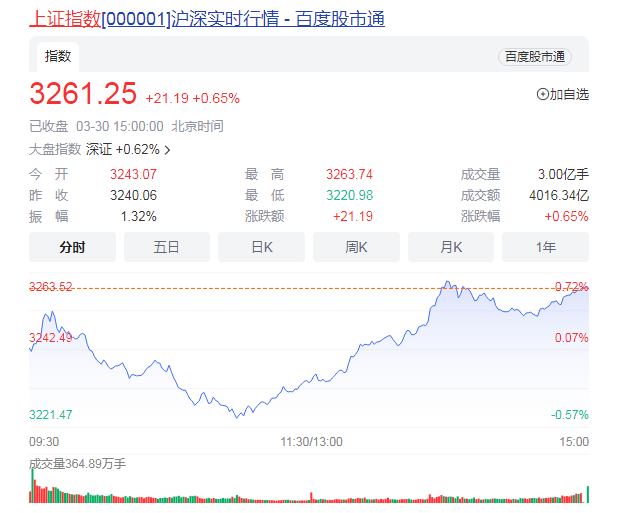This screenshot has height=513, width=620.
Task: Switch to 分时 chart view
Action: click(72, 247)
